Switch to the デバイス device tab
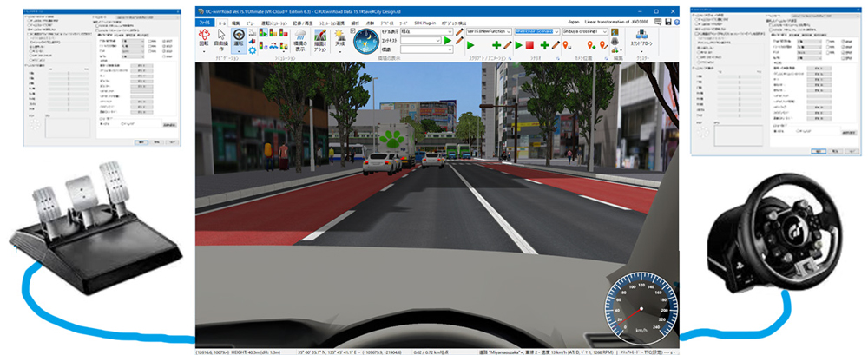868x355 pixels. tap(387, 23)
